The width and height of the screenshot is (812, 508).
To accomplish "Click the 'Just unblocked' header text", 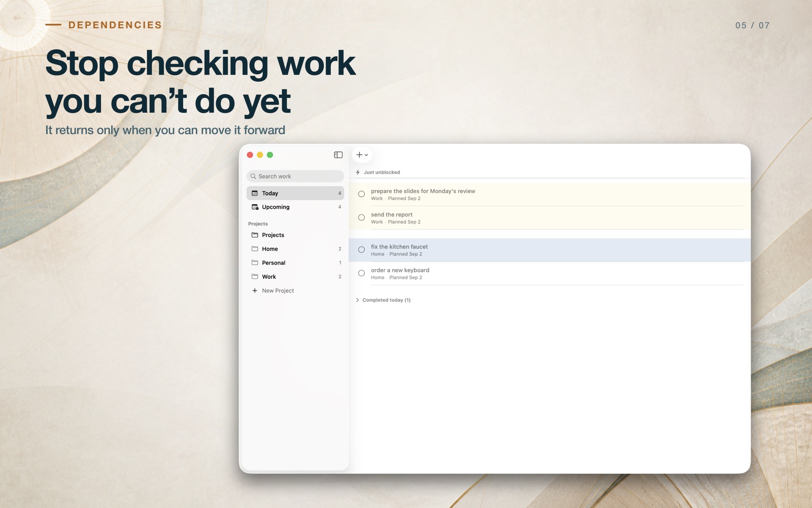I will [382, 172].
